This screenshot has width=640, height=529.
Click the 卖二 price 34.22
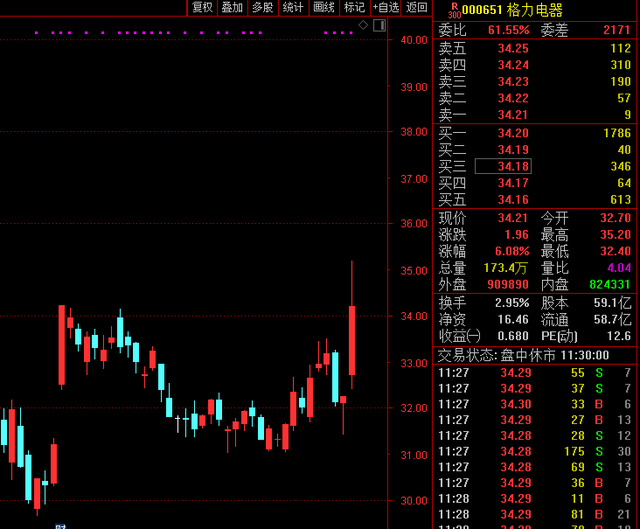(x=513, y=98)
